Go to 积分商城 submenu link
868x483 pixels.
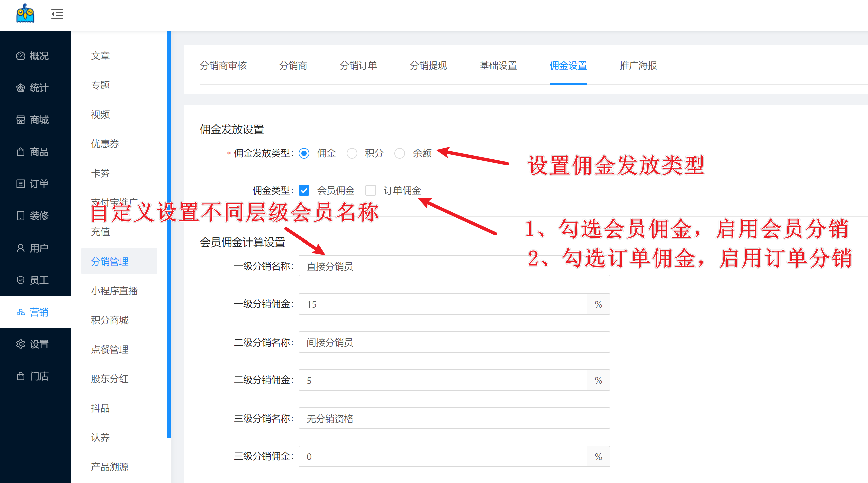coord(110,320)
